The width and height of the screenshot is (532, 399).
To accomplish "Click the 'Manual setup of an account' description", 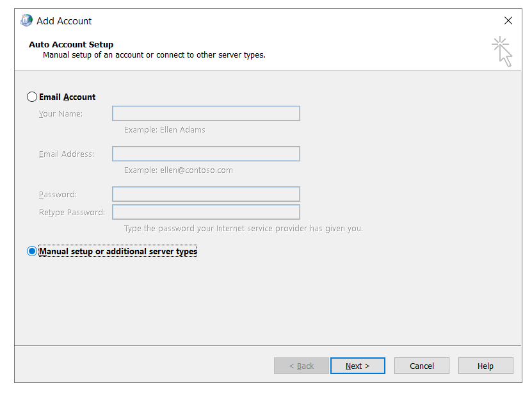I will [x=154, y=55].
